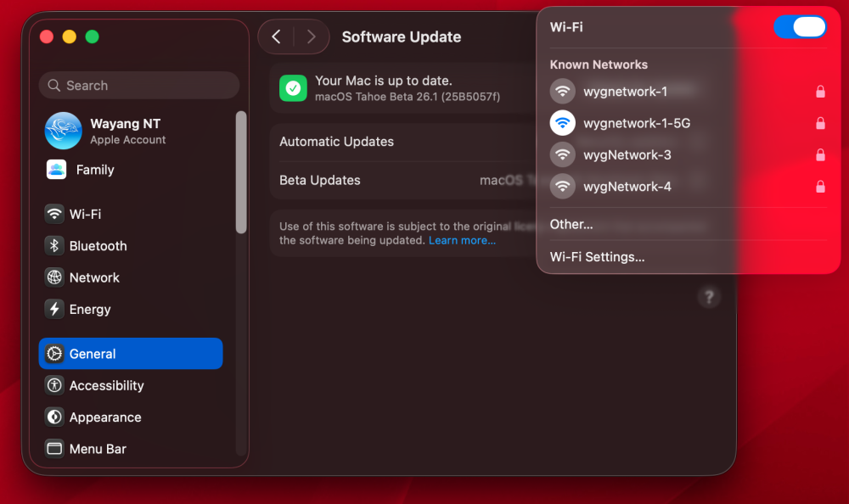Open the Bluetooth sidebar label

[x=98, y=246]
